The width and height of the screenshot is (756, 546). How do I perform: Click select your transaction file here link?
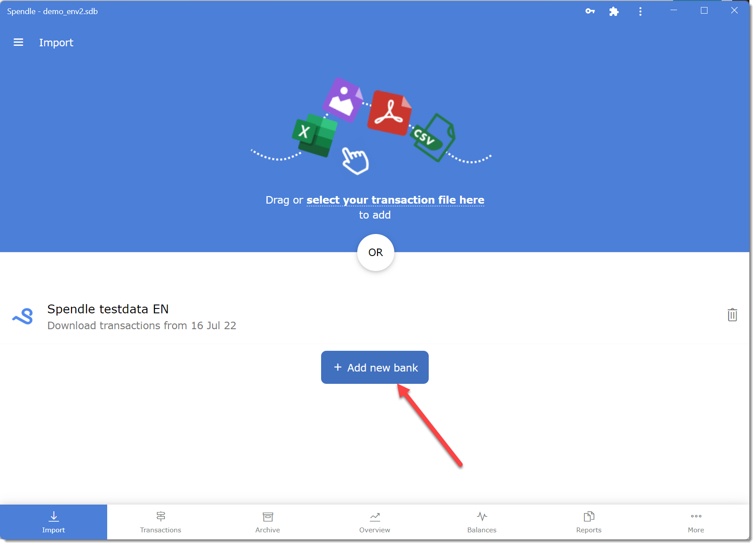coord(395,200)
